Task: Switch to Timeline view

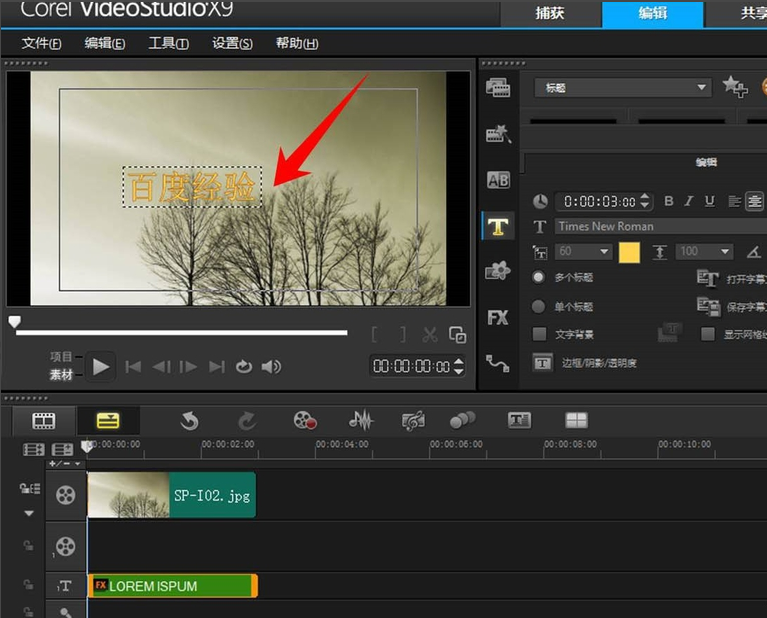Action: tap(108, 420)
